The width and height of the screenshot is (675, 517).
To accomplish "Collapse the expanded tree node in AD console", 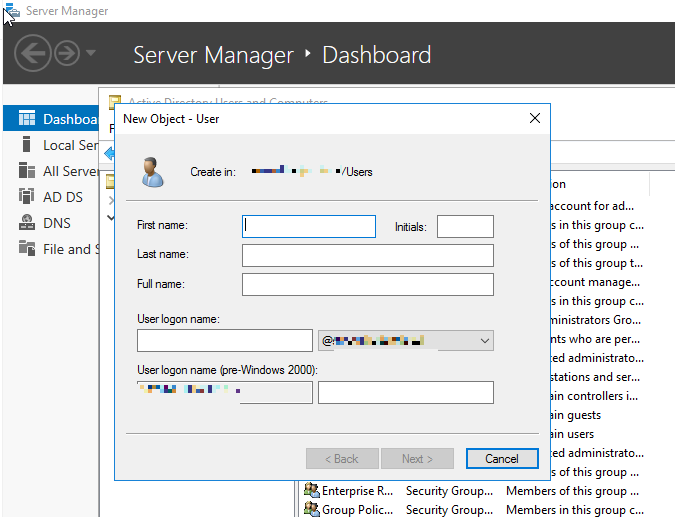I will (111, 218).
